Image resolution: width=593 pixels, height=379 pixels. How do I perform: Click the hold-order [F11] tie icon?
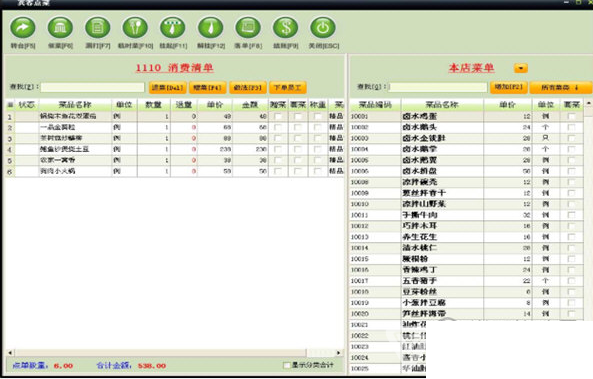173,28
